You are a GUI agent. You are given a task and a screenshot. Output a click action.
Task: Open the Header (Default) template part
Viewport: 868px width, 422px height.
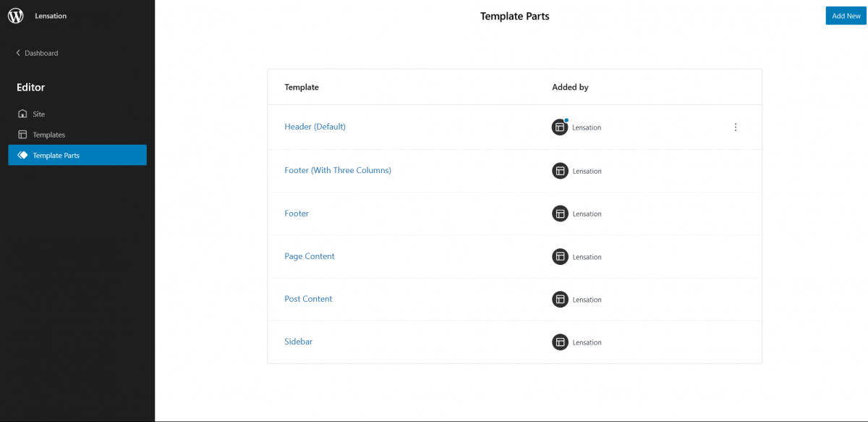[315, 127]
